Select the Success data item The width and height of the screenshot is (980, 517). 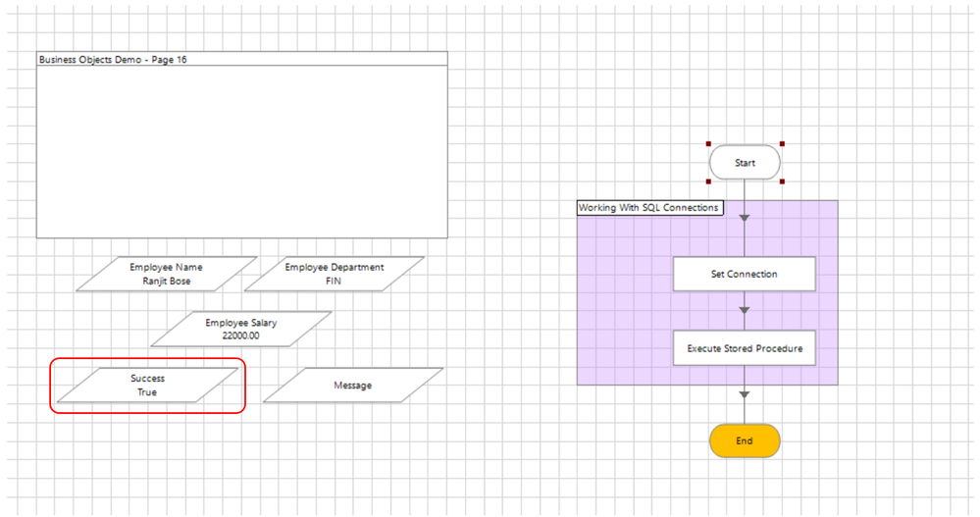coord(147,385)
